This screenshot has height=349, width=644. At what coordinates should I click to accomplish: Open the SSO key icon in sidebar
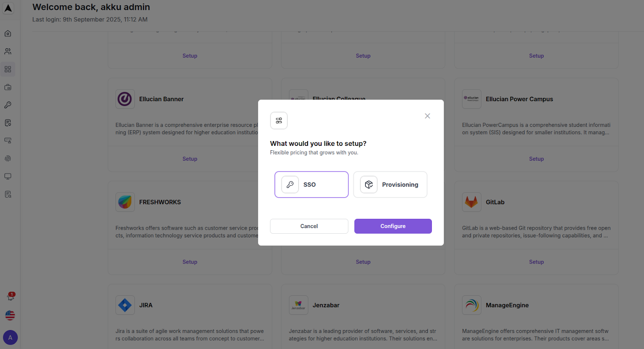(8, 105)
